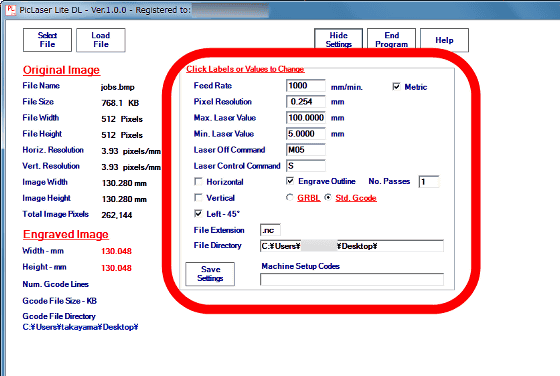
Task: Click the PicLaser app icon in title bar
Action: point(10,10)
